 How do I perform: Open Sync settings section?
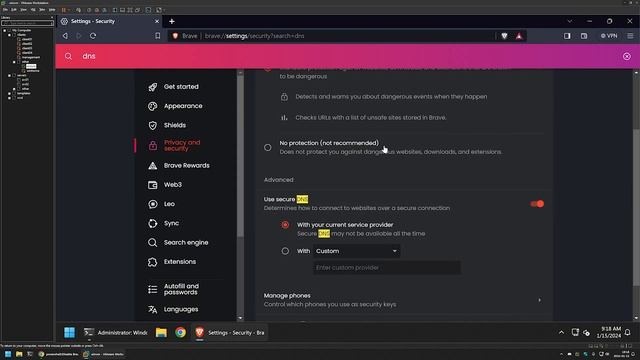click(171, 223)
